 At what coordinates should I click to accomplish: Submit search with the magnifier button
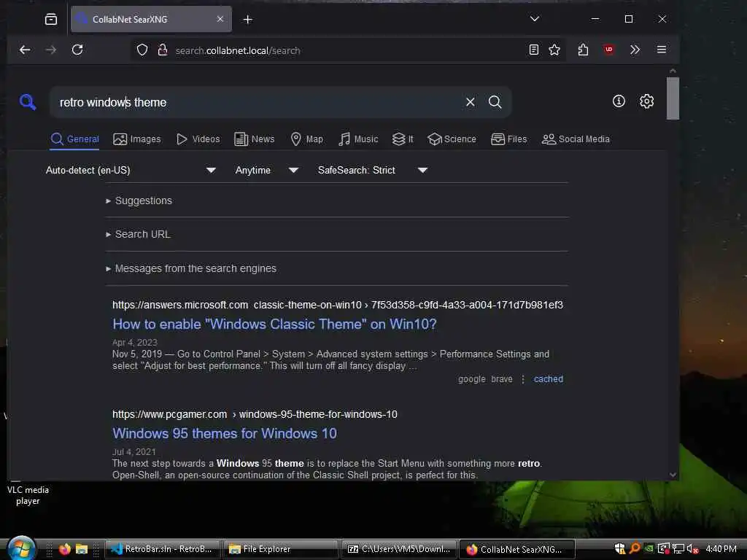(x=495, y=102)
